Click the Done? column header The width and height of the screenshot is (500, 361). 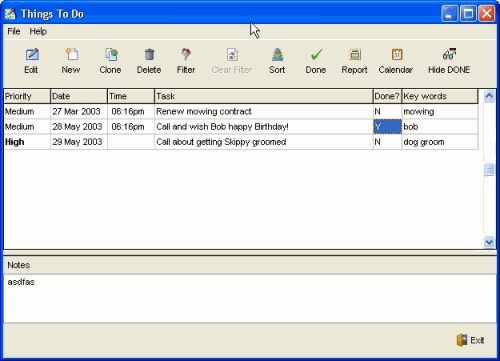point(387,96)
